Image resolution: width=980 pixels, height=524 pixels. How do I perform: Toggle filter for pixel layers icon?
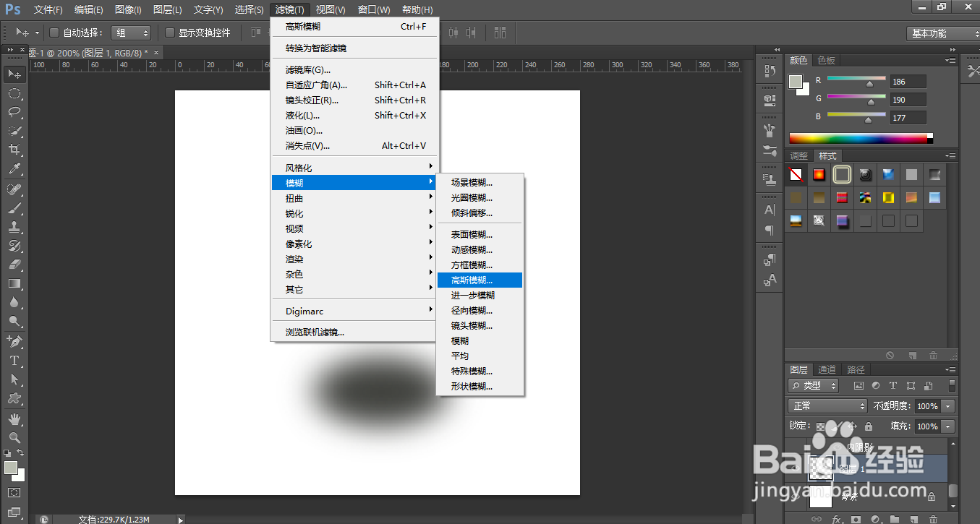pyautogui.click(x=858, y=386)
